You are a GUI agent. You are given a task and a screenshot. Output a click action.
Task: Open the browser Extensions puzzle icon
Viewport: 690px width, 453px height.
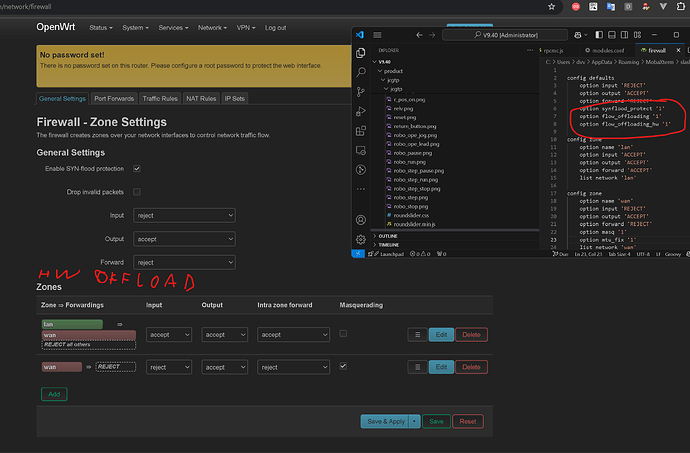(x=680, y=7)
